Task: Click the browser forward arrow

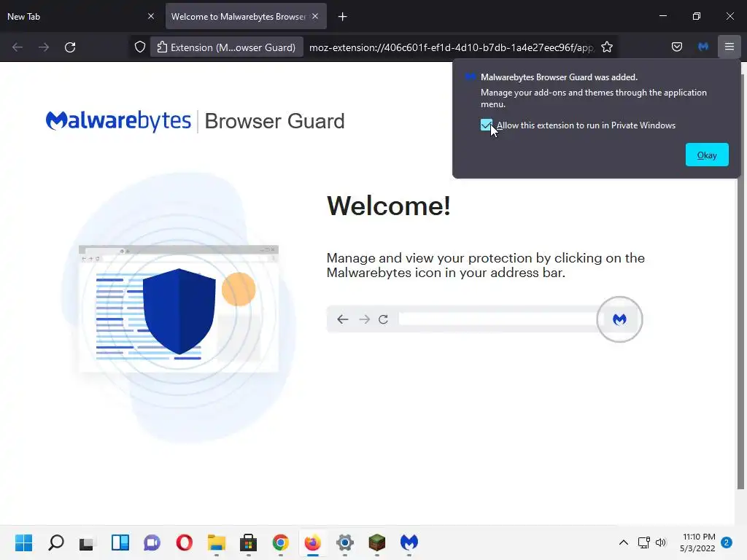Action: click(x=44, y=47)
